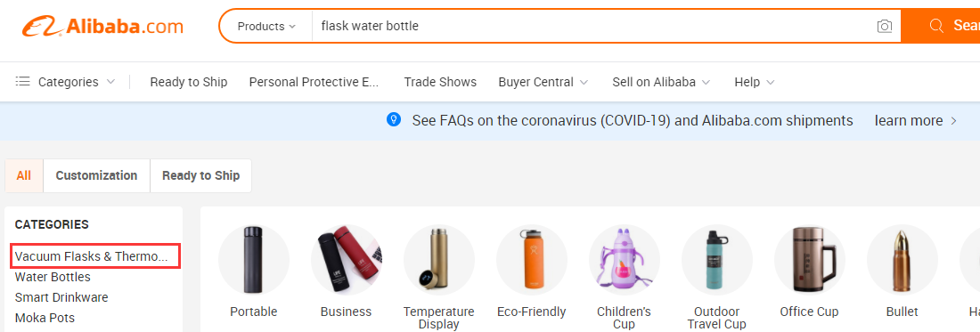Screen dimensions: 980x332
Task: Open the Products search type dropdown
Action: coord(266,26)
